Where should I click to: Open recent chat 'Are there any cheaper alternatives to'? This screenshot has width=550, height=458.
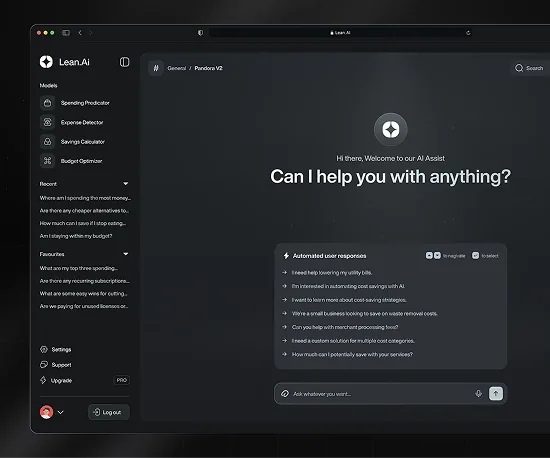pos(84,210)
